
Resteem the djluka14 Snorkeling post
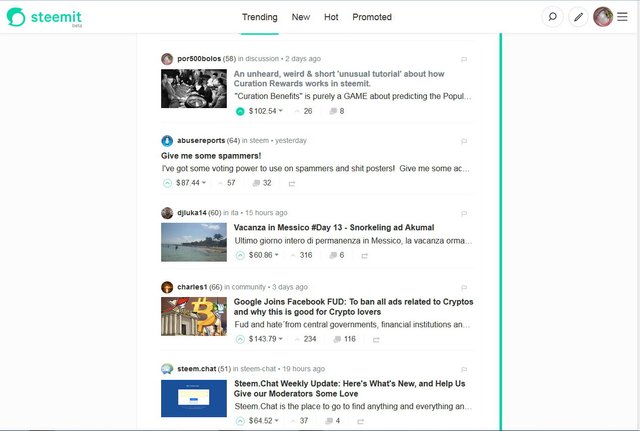[x=364, y=256]
